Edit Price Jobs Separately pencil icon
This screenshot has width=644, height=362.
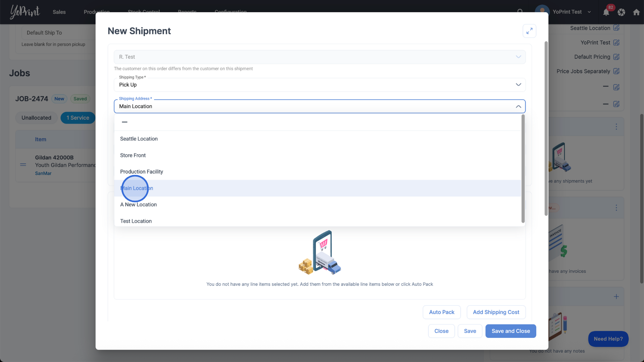point(616,71)
